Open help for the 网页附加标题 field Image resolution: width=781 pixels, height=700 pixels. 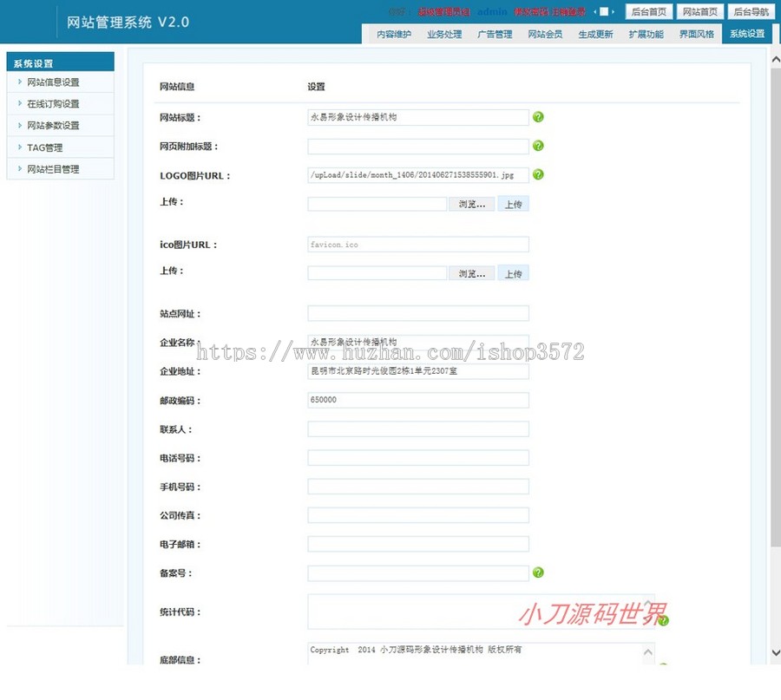click(x=538, y=146)
